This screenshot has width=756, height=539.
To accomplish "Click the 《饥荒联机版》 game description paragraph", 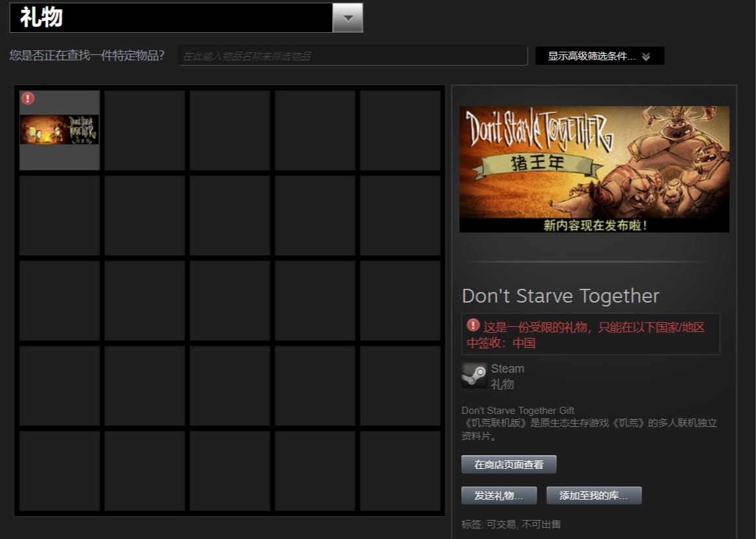I will 589,429.
